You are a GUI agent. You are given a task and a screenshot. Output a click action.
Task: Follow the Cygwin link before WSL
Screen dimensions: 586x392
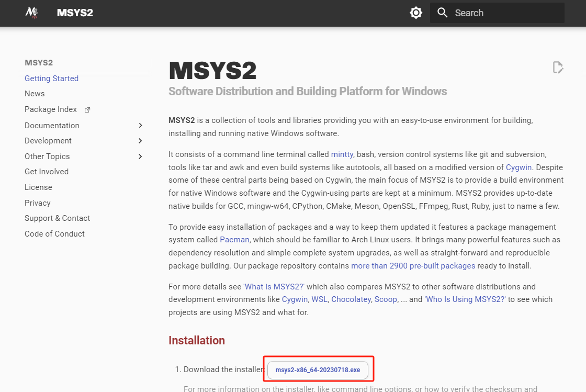point(295,299)
